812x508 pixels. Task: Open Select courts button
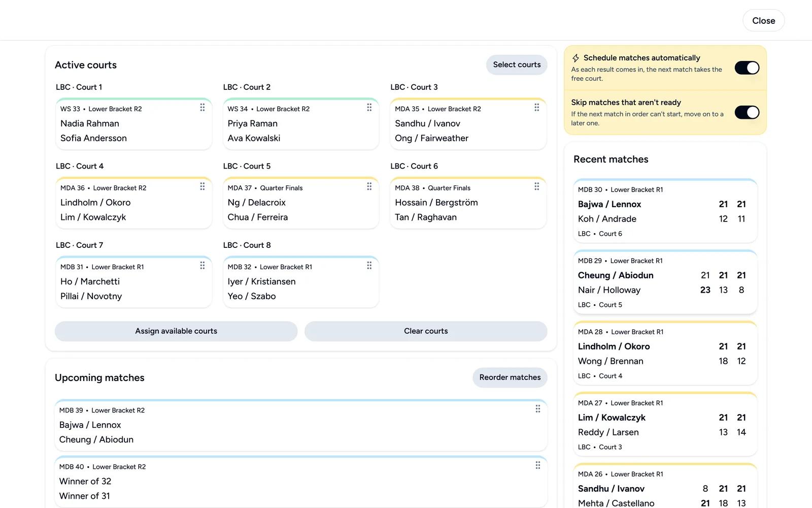(x=517, y=65)
